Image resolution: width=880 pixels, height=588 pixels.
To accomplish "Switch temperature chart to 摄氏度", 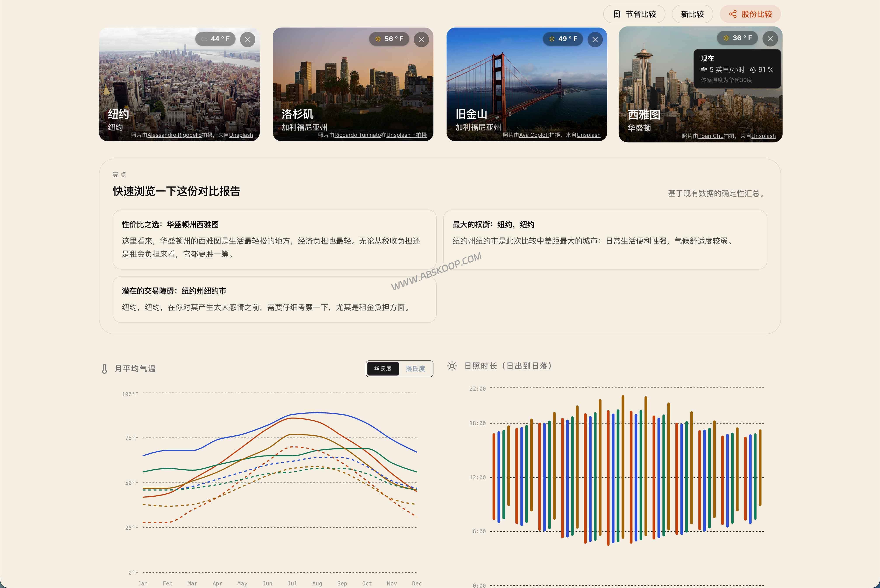I will (x=415, y=369).
